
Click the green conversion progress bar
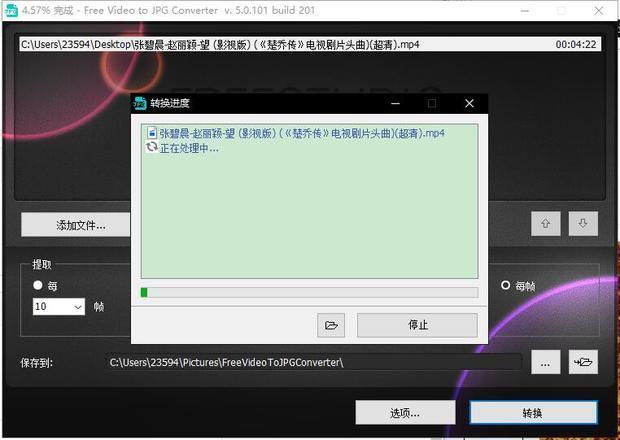(x=309, y=293)
